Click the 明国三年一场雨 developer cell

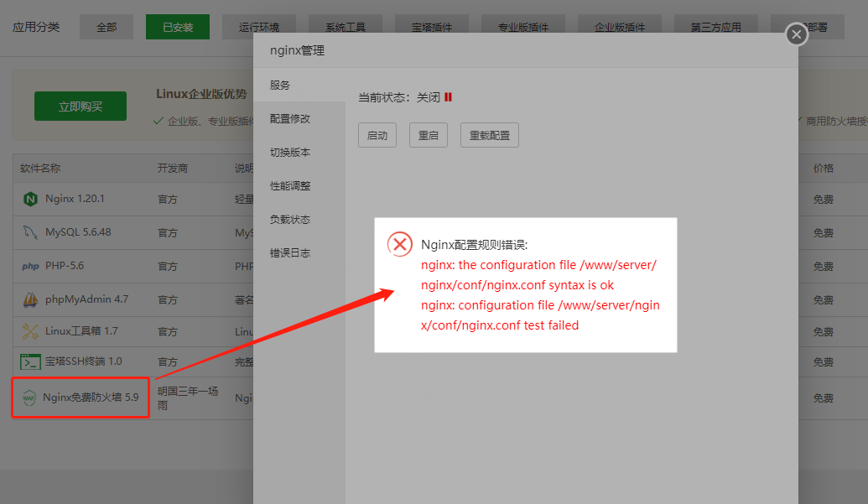188,398
